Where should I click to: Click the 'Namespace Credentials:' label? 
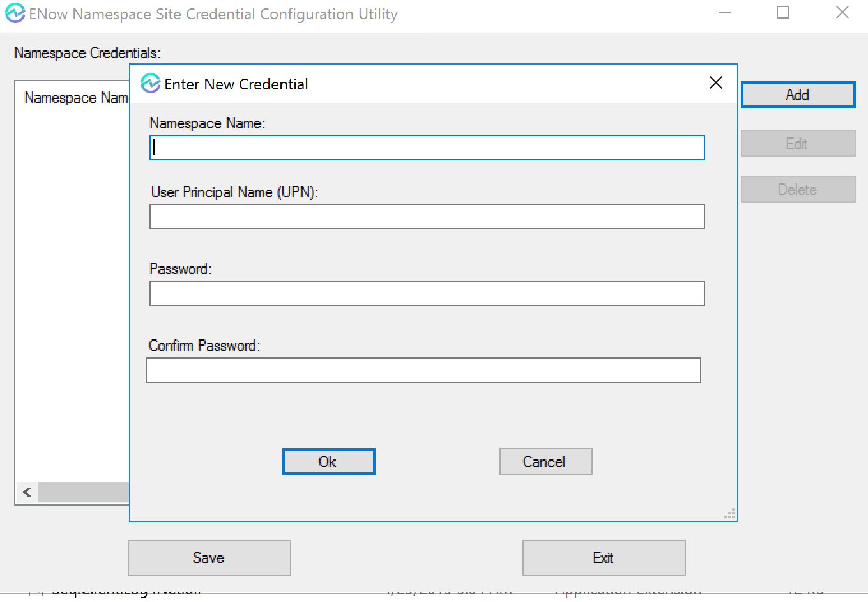click(x=88, y=53)
